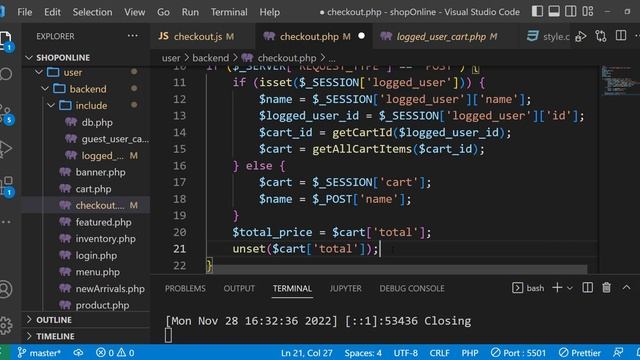
Task: Click breadcrumb backend segment
Action: coord(210,58)
